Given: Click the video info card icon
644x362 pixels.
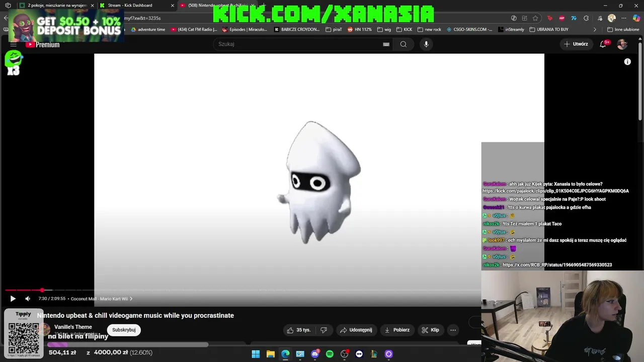Looking at the screenshot, I should (x=627, y=62).
